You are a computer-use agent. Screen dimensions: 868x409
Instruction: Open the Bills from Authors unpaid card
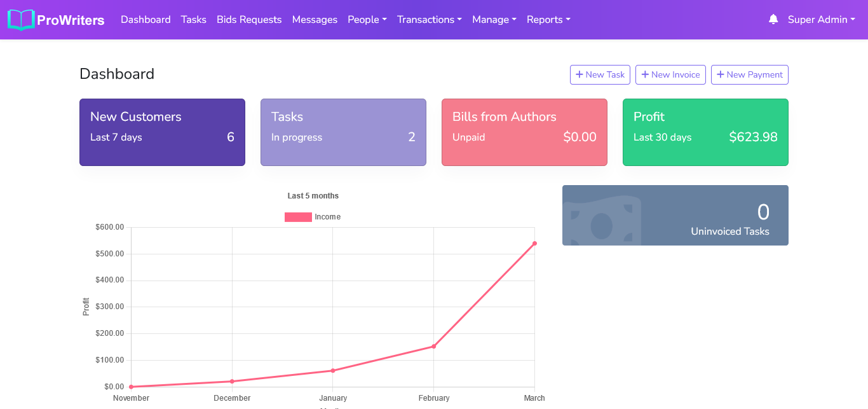pos(524,132)
